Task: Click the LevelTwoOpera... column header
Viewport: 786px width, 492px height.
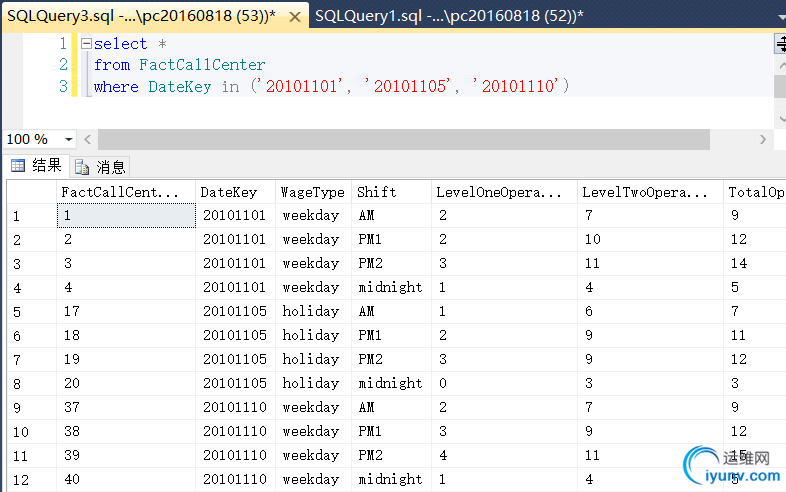Action: click(650, 192)
